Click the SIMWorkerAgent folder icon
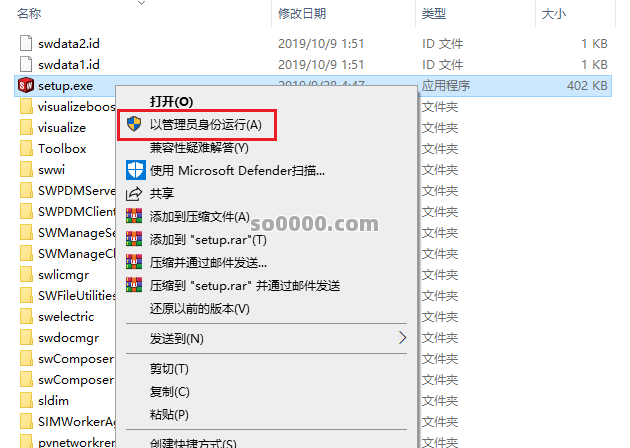Viewport: 630px width, 448px height. (x=27, y=421)
